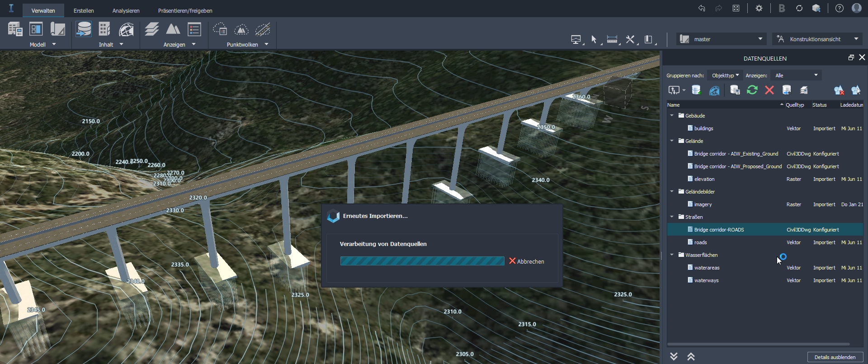Select the arrow pointer selection tool
This screenshot has height=364, width=868.
(594, 40)
